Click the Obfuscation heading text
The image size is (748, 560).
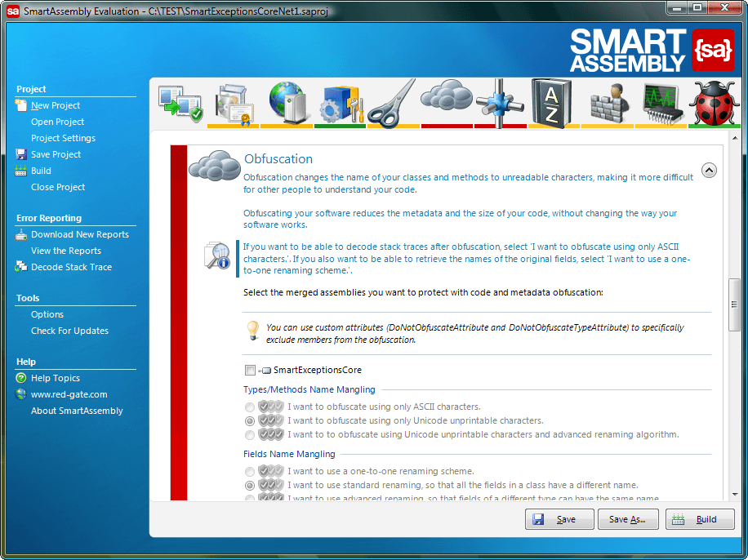(278, 159)
